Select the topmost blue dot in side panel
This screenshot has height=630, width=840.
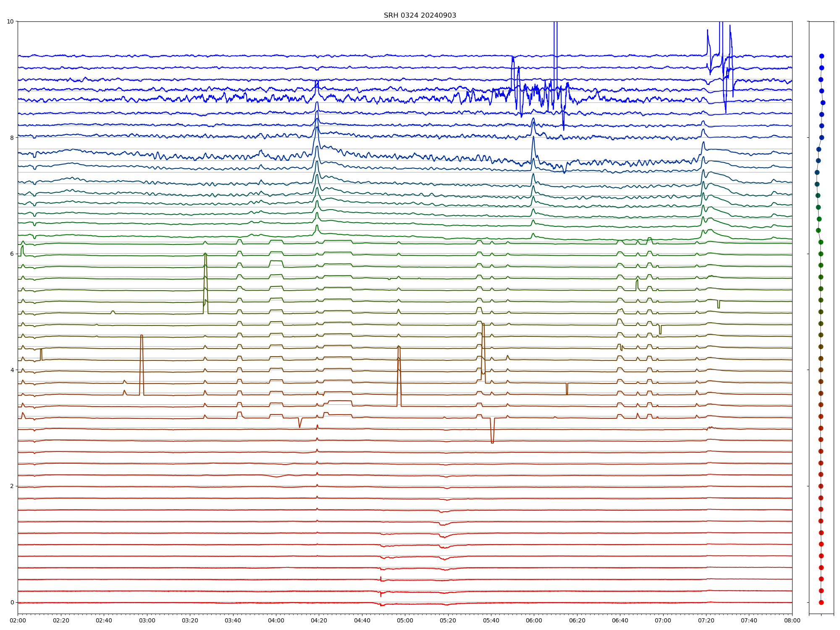[x=822, y=56]
